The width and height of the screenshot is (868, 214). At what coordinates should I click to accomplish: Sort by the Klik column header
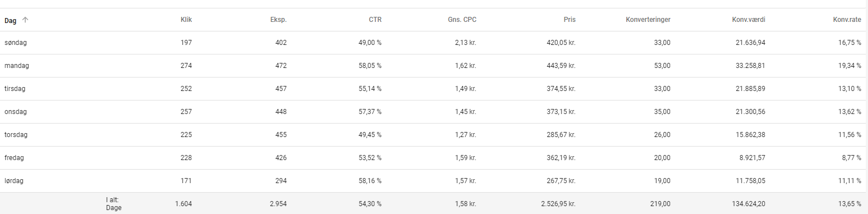tap(186, 20)
